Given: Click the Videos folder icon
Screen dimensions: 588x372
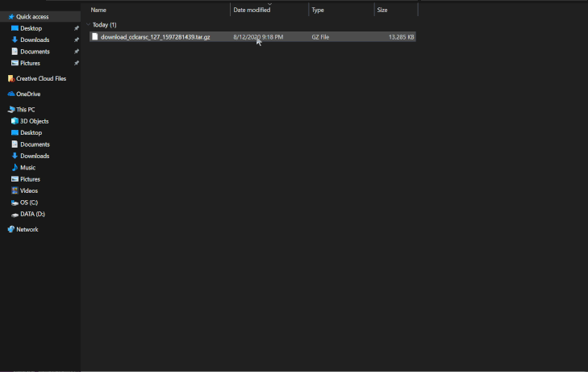Looking at the screenshot, I should coord(15,190).
